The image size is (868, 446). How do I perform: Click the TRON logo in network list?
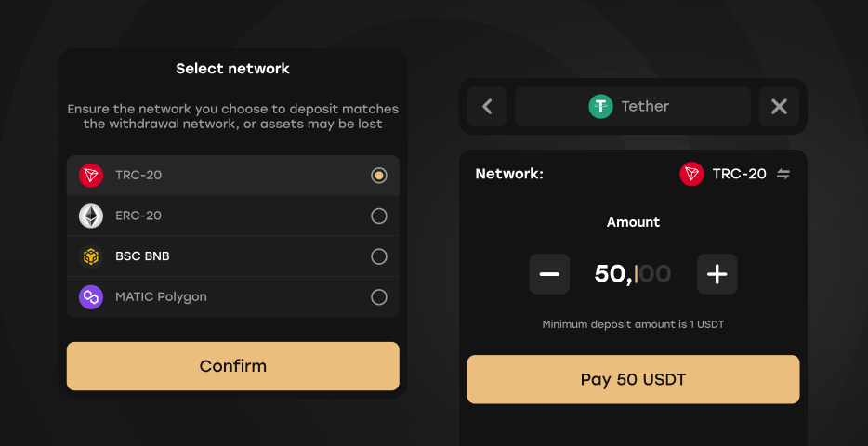(x=91, y=176)
